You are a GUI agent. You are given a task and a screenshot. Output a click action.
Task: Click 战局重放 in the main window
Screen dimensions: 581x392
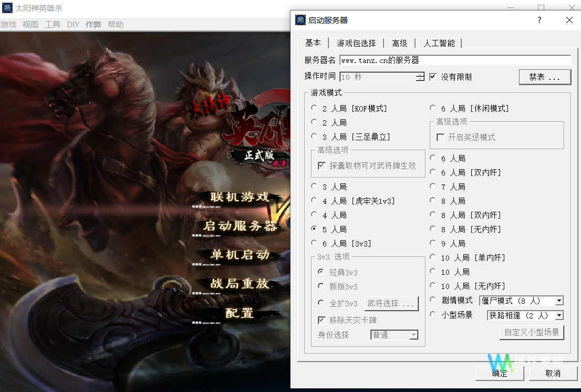coord(240,283)
